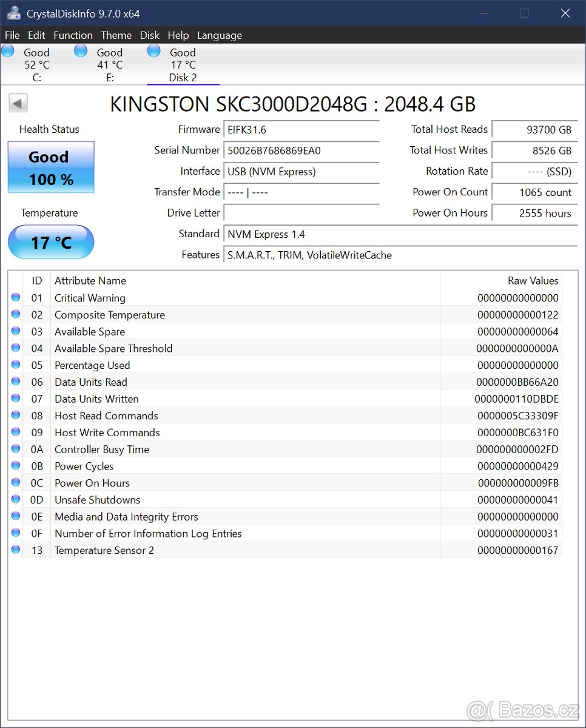The height and width of the screenshot is (728, 586).
Task: Click the 17 °C temperature button
Action: coord(51,242)
